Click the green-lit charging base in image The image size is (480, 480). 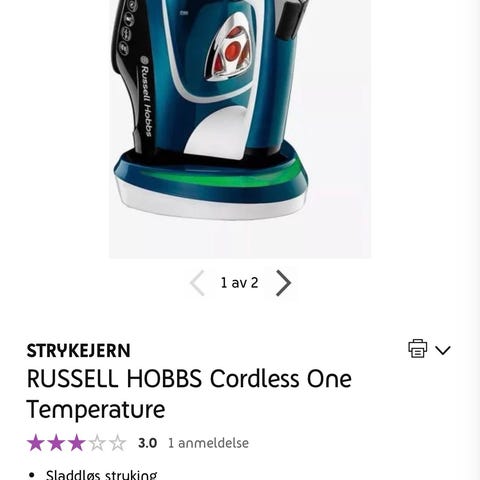point(211,184)
